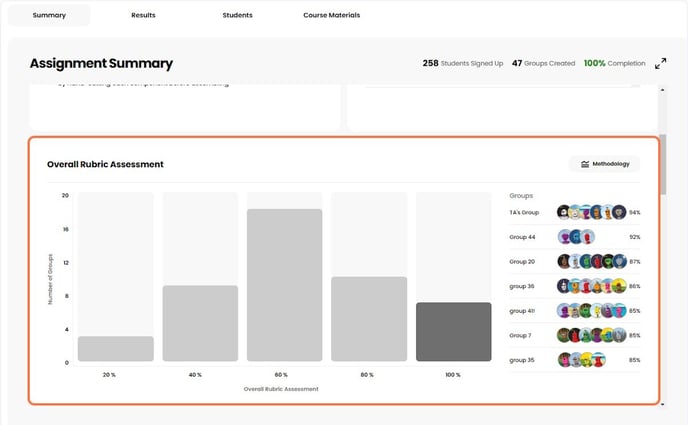Select the 60 % bar in chart

[284, 285]
